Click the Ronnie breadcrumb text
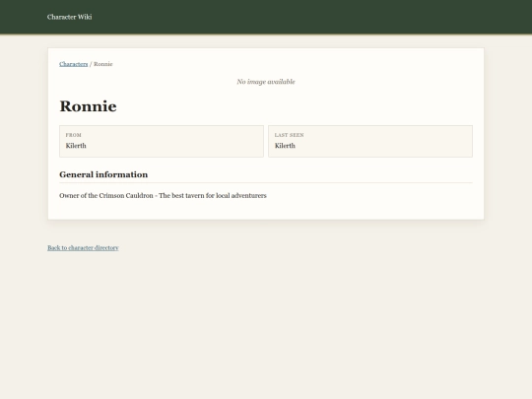The height and width of the screenshot is (399, 532). pyautogui.click(x=103, y=64)
